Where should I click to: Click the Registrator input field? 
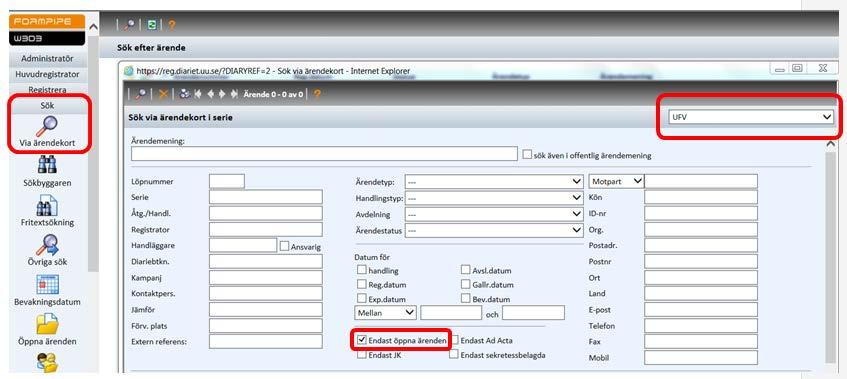266,229
